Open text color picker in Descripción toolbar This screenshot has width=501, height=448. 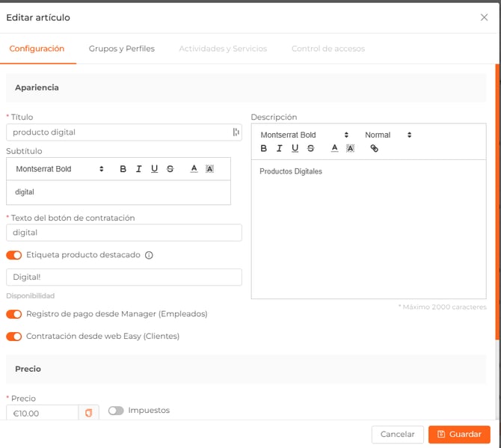(x=334, y=148)
